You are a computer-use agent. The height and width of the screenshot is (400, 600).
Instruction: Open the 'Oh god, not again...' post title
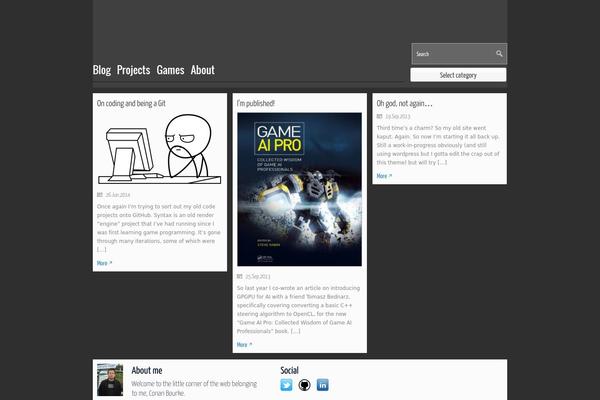pyautogui.click(x=404, y=103)
